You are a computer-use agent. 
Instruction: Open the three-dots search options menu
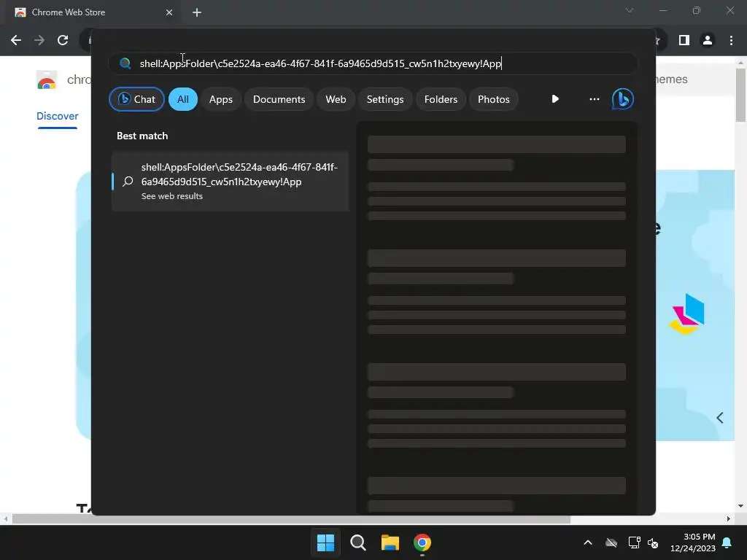(594, 99)
